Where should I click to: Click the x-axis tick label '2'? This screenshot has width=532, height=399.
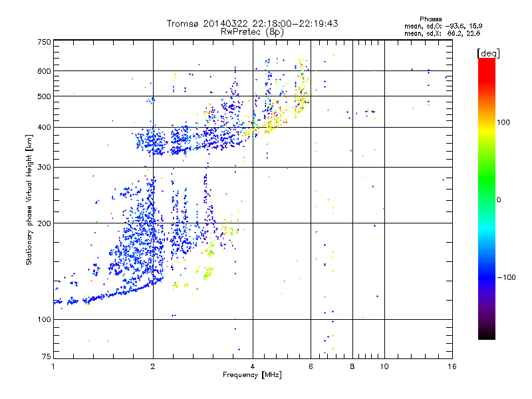(153, 366)
